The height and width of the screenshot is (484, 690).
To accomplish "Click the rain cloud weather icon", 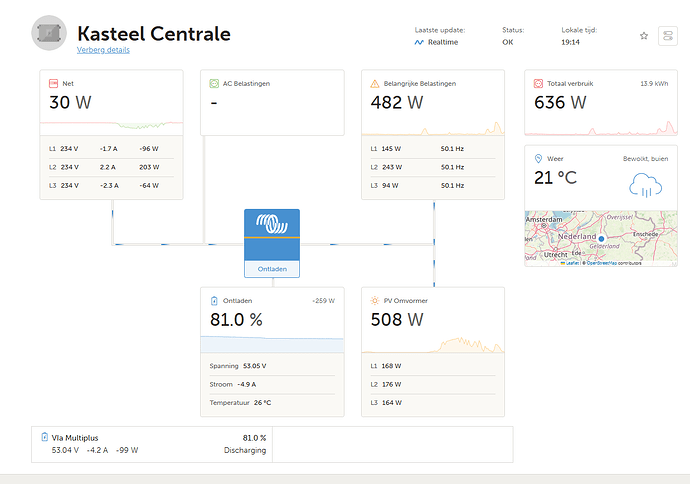I will pos(646,185).
